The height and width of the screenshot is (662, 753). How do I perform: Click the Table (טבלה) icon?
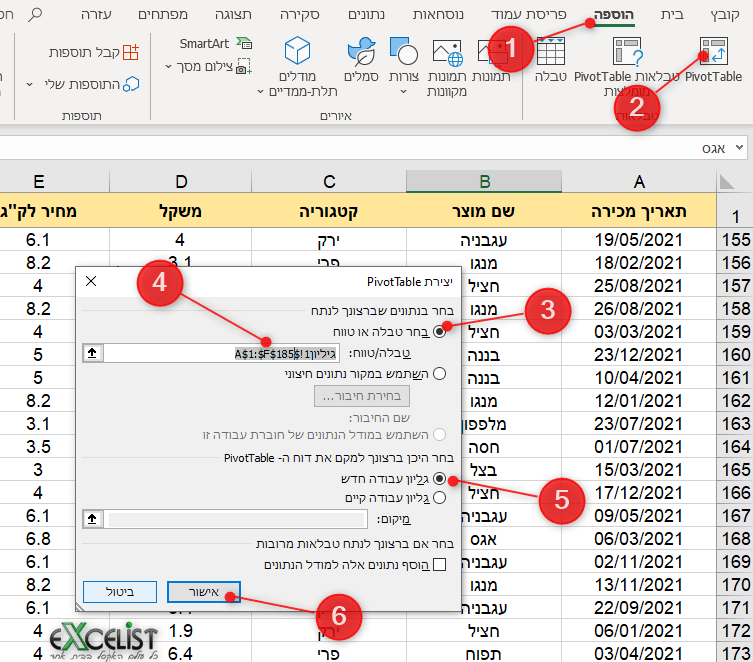[551, 51]
